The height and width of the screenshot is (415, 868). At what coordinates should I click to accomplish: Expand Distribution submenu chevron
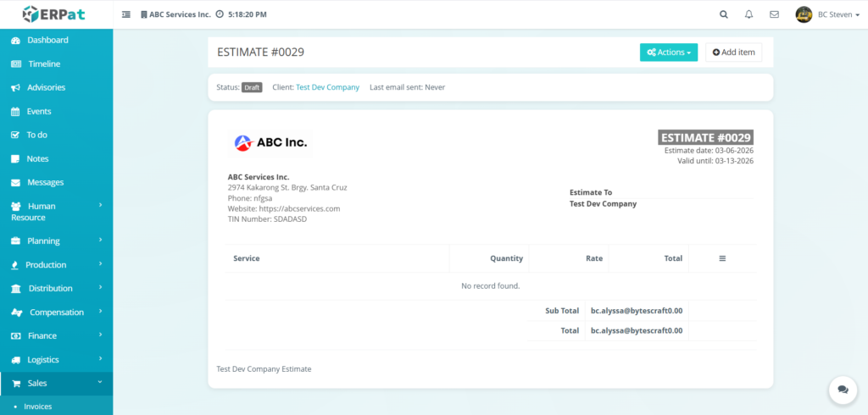(x=101, y=288)
